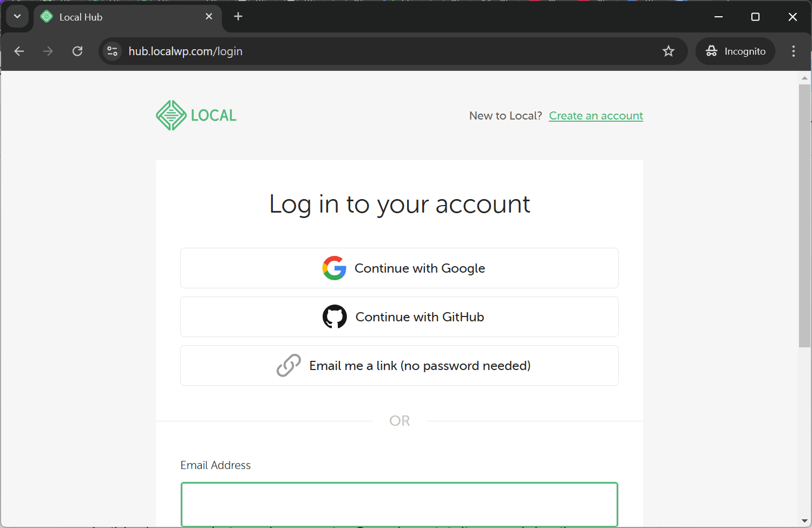Screen dimensions: 812x528
Task: Select Email me a link option
Action: pyautogui.click(x=400, y=366)
